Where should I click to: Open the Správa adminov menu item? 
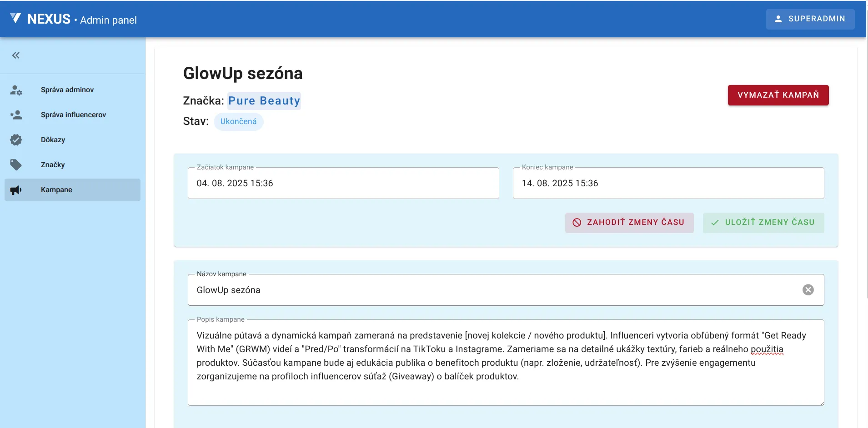tap(67, 90)
